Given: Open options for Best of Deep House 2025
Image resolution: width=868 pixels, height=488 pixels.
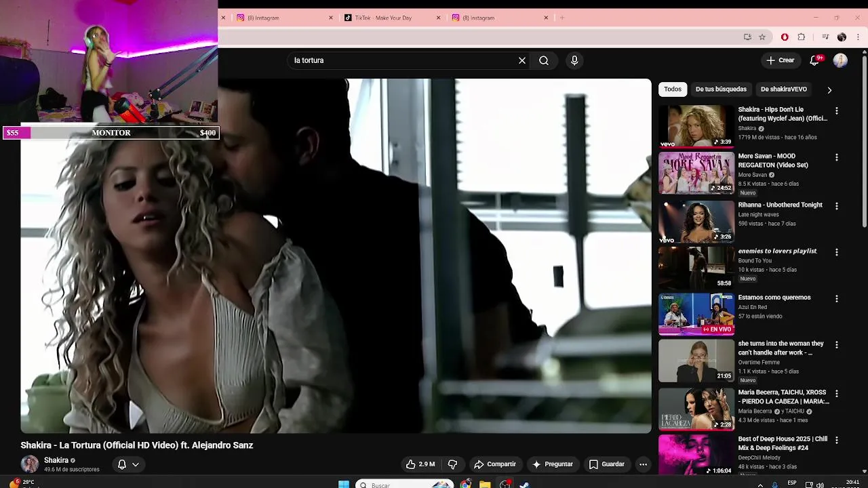Looking at the screenshot, I should 836,440.
